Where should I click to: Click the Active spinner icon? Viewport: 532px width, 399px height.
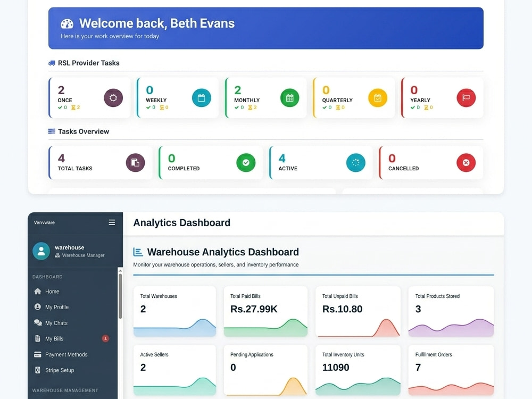[355, 162]
